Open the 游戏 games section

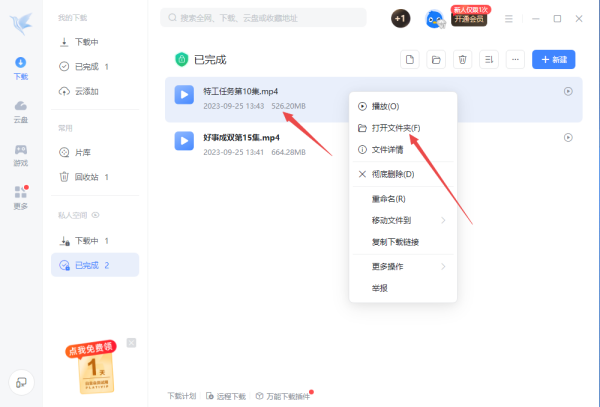pyautogui.click(x=21, y=155)
